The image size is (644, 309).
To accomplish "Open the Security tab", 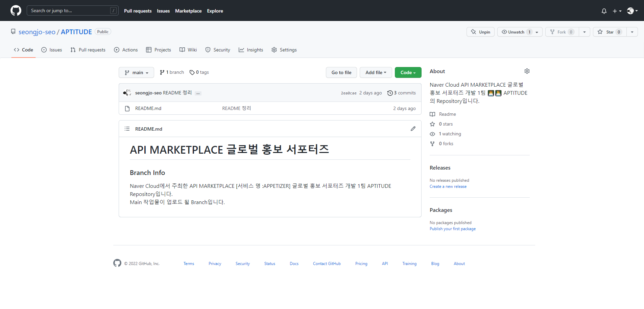I will point(218,50).
